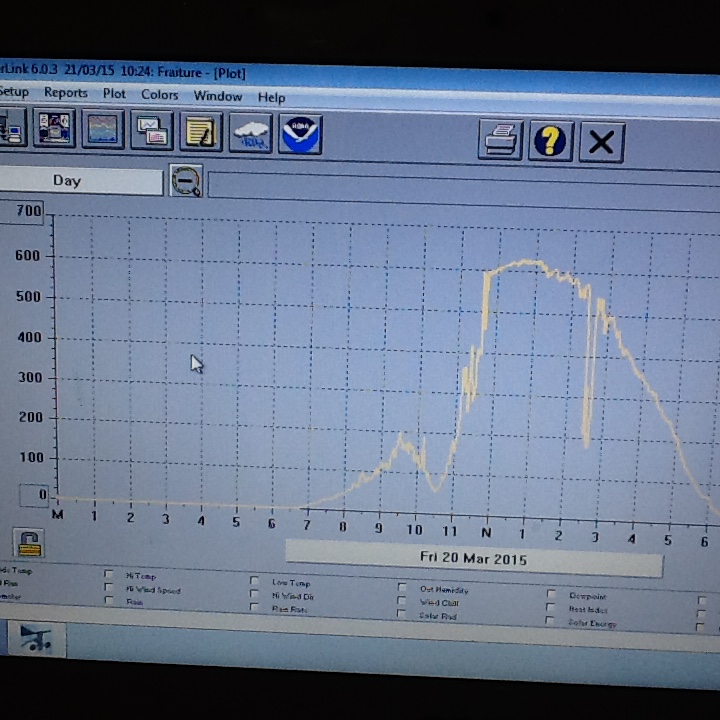Toggle the Solar Rad checkbox

point(401,613)
